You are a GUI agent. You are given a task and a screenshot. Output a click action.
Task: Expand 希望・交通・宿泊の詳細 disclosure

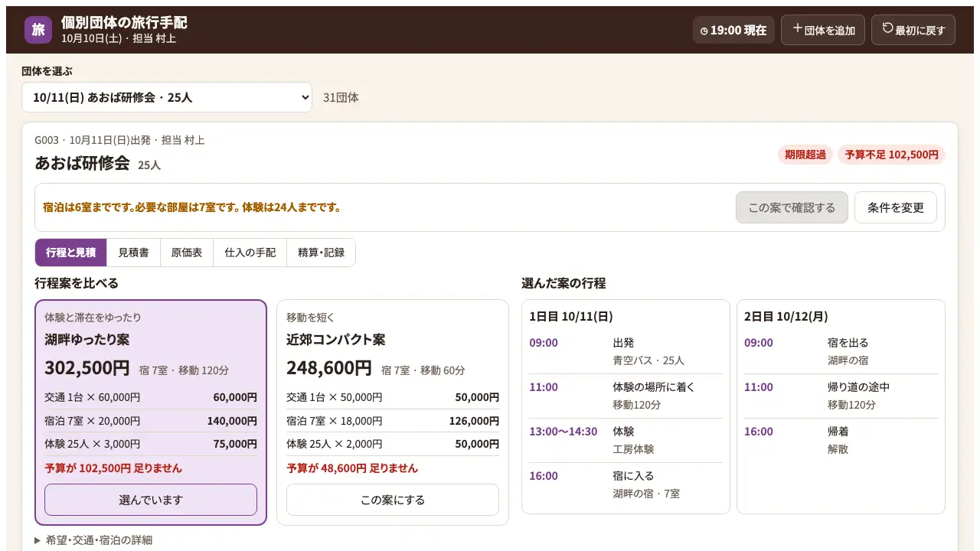click(x=93, y=540)
